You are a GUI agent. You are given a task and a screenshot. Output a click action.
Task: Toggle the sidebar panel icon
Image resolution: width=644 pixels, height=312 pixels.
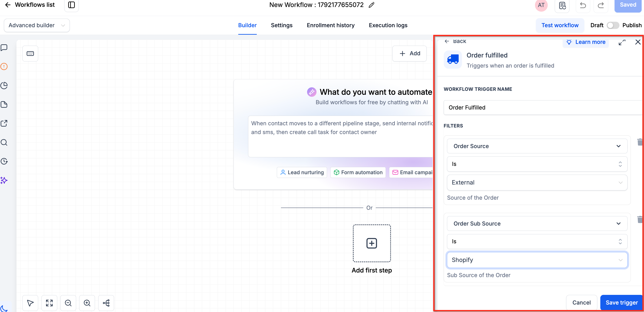click(72, 5)
